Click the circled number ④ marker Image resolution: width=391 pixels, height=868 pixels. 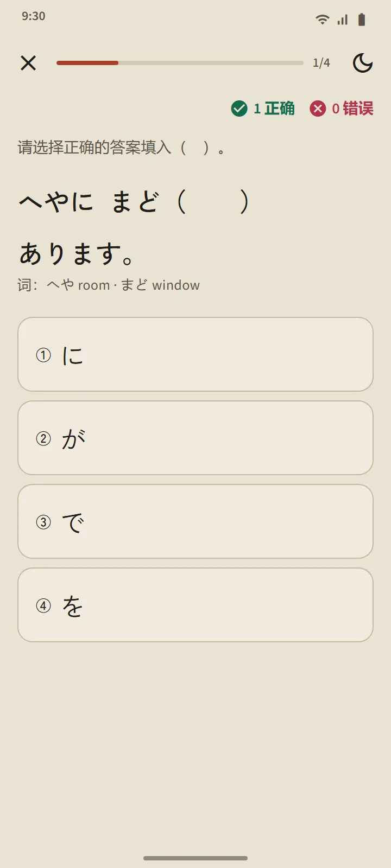(x=43, y=605)
